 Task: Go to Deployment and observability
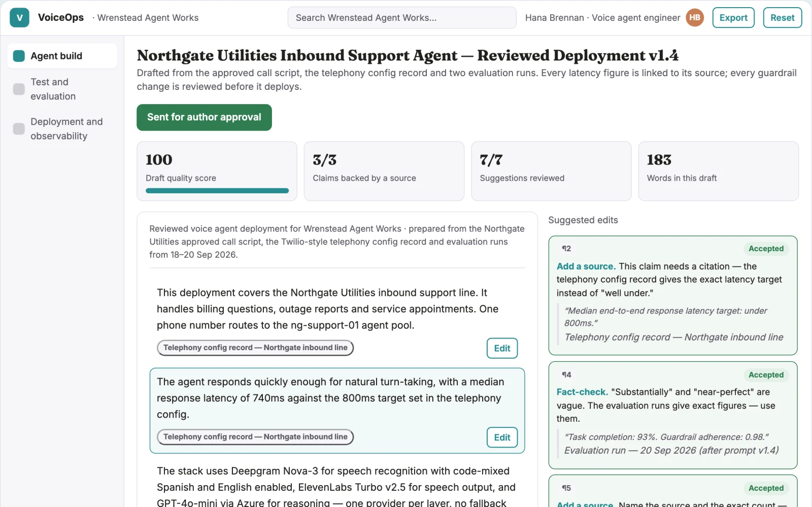62,128
